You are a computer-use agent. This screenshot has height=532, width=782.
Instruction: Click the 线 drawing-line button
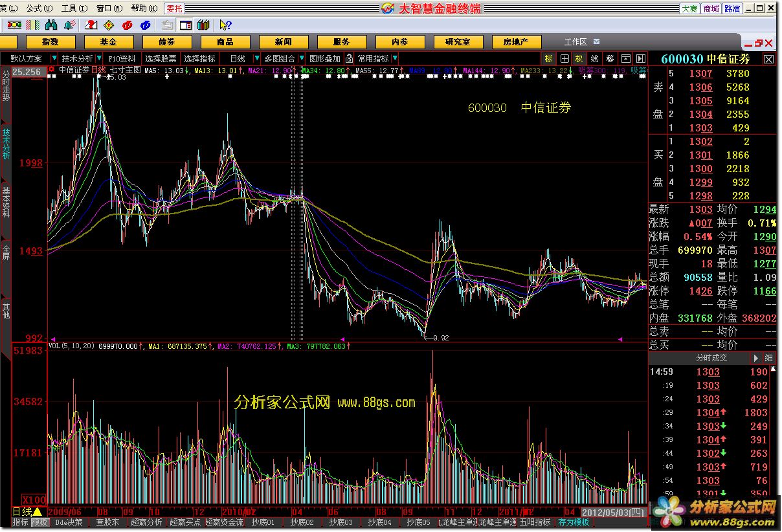coord(595,59)
